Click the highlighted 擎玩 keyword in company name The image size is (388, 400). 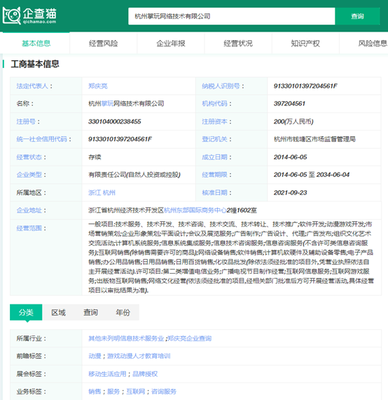pyautogui.click(x=107, y=104)
